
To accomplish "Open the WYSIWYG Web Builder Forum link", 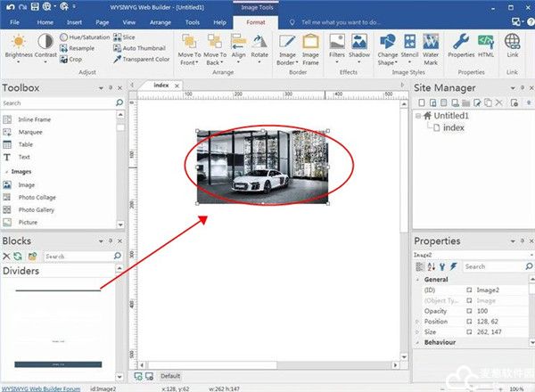I will pyautogui.click(x=41, y=388).
